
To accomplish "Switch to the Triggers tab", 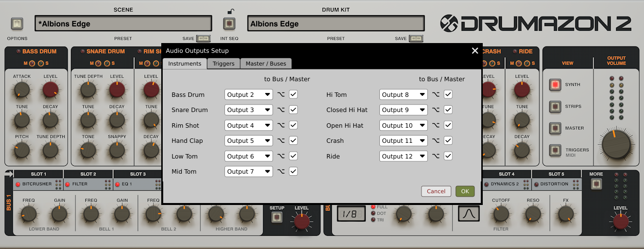I will [x=223, y=64].
